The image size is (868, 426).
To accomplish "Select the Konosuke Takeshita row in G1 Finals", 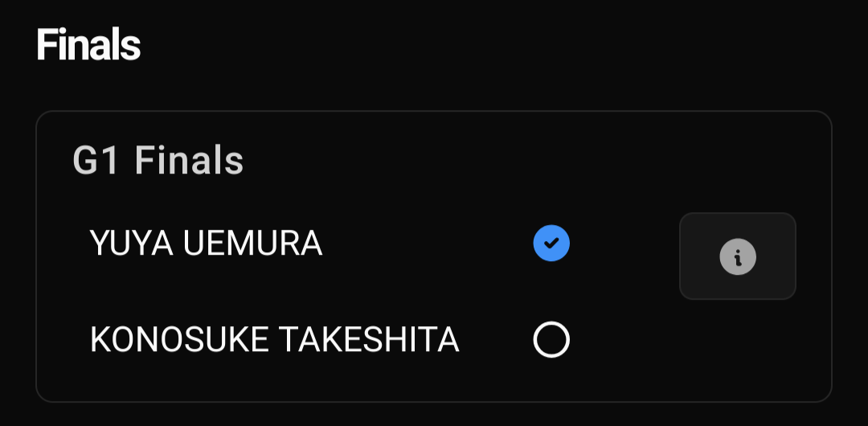I will (330, 339).
